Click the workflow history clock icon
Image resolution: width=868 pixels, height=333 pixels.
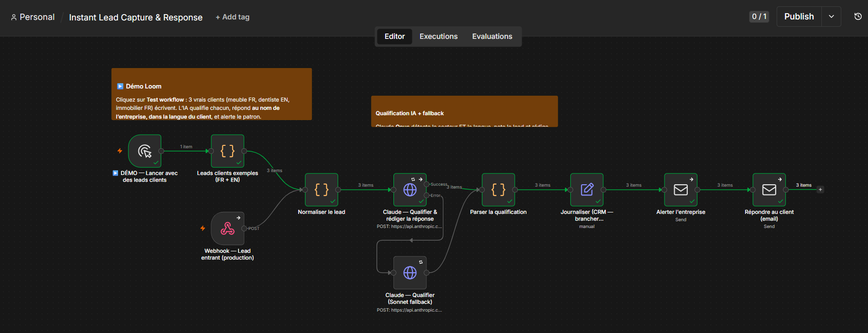tap(858, 17)
